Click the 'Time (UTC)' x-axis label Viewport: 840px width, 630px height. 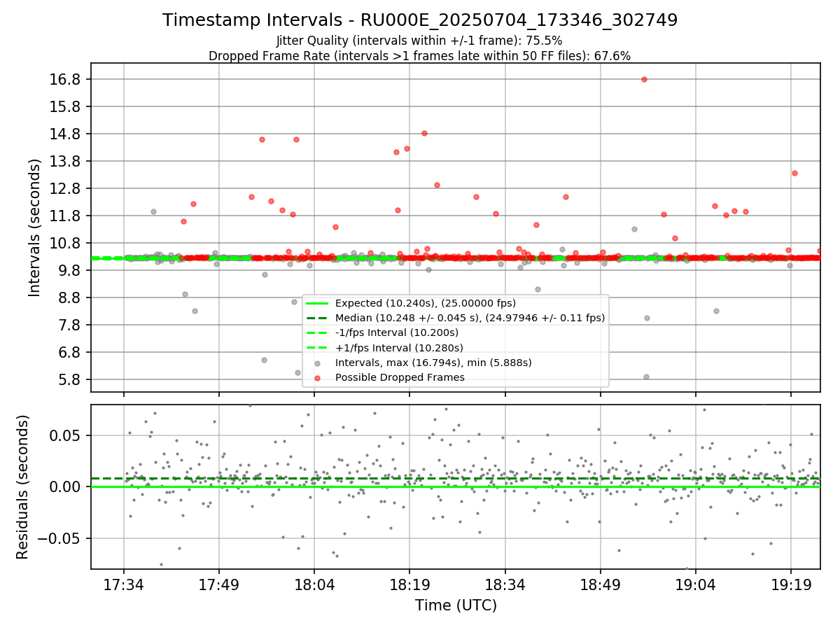[x=456, y=605]
